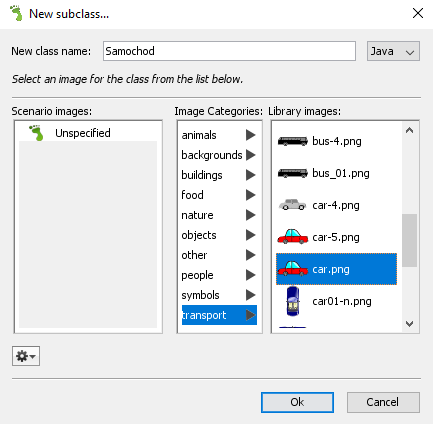
Task: Open the Java language dropdown
Action: 393,51
